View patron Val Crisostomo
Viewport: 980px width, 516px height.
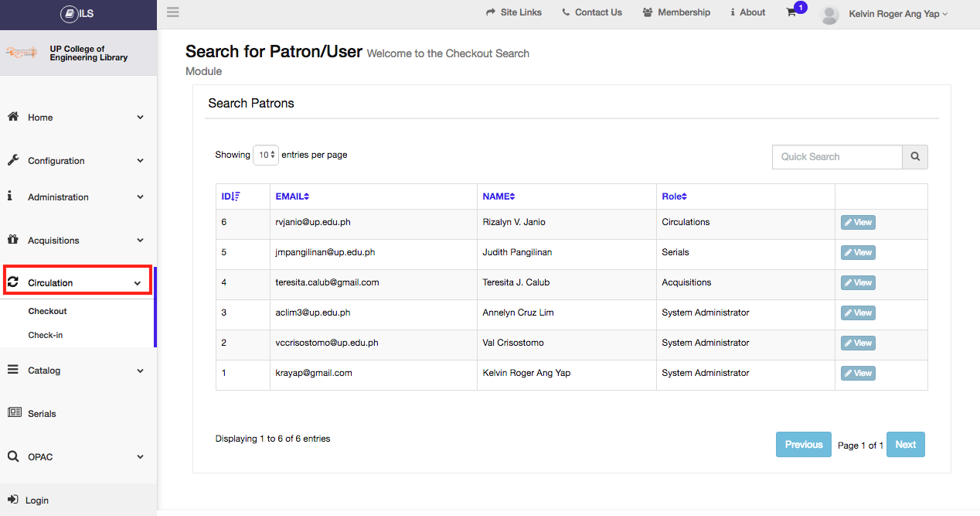858,343
